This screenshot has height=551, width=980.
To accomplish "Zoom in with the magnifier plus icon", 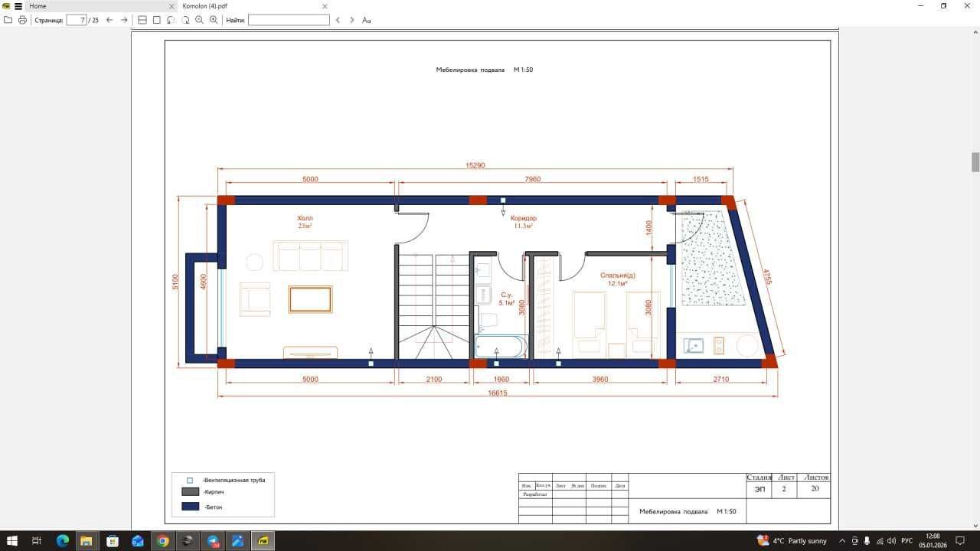I will pos(214,20).
